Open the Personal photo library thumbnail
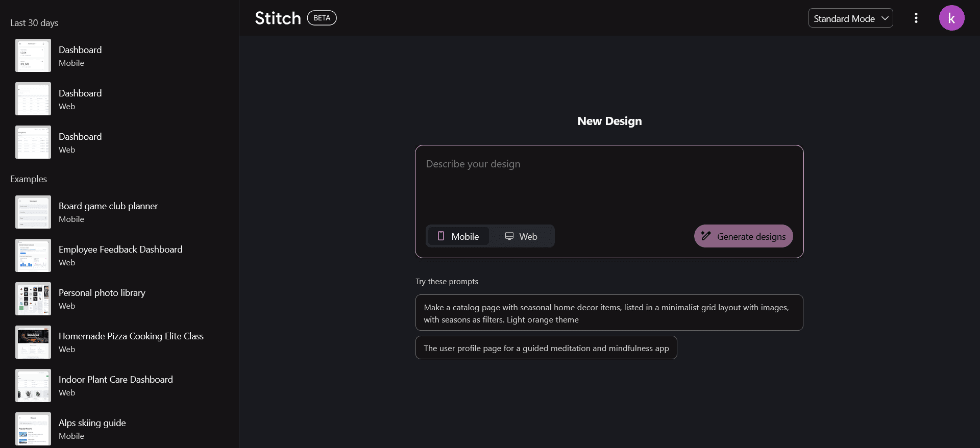 pos(33,298)
